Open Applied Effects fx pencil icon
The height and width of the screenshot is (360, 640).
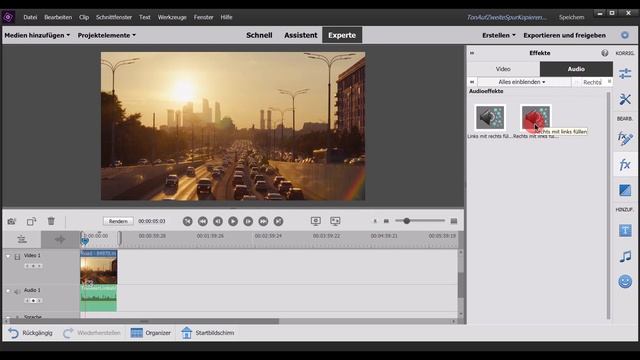pos(625,138)
